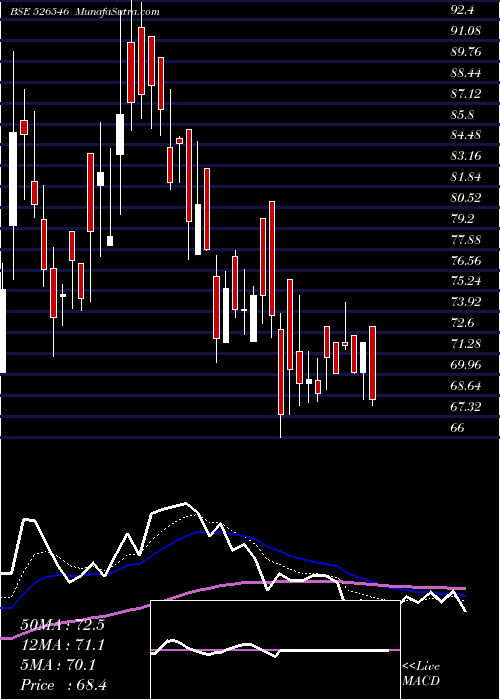
Task: Select the 75.24 price axis label
Action: pyautogui.click(x=466, y=281)
